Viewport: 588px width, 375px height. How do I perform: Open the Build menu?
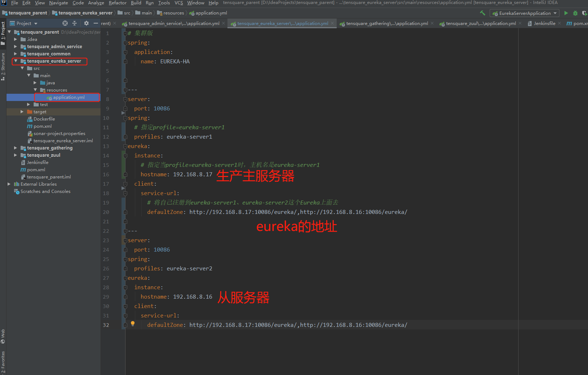tap(136, 3)
